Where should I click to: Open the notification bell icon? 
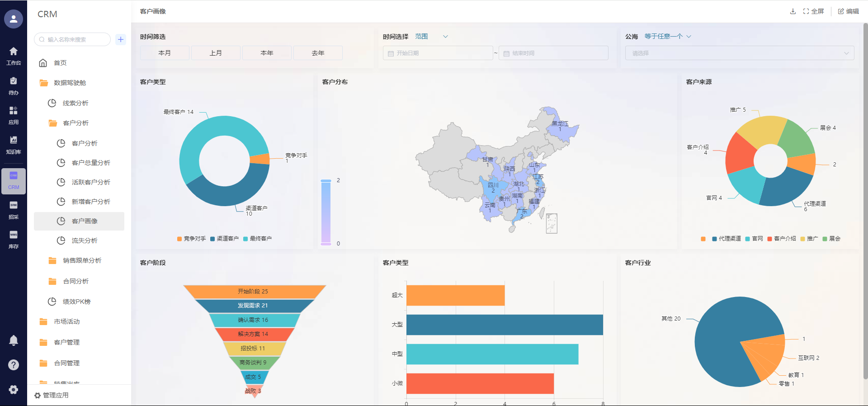14,340
